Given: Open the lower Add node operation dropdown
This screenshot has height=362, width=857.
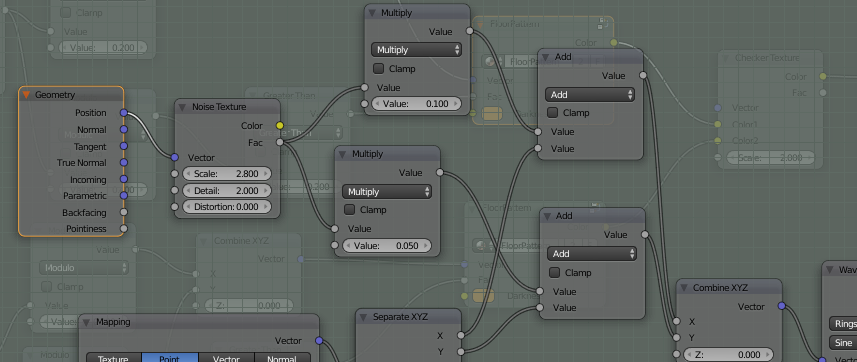Looking at the screenshot, I should 592,254.
